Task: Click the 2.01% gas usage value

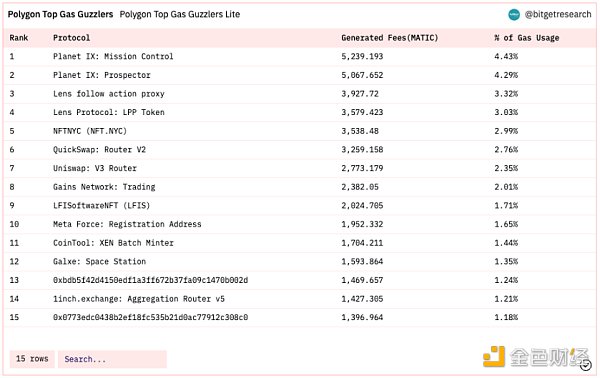Action: coord(506,187)
